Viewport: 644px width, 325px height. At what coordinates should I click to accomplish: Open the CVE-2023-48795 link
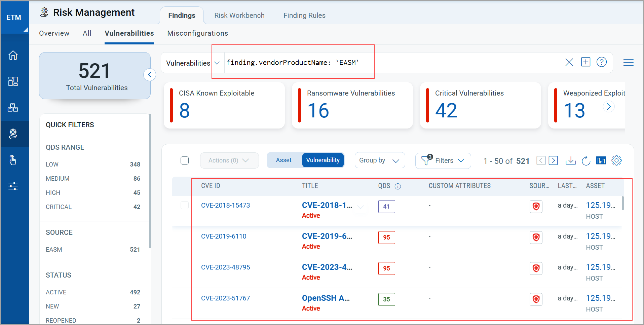click(225, 267)
